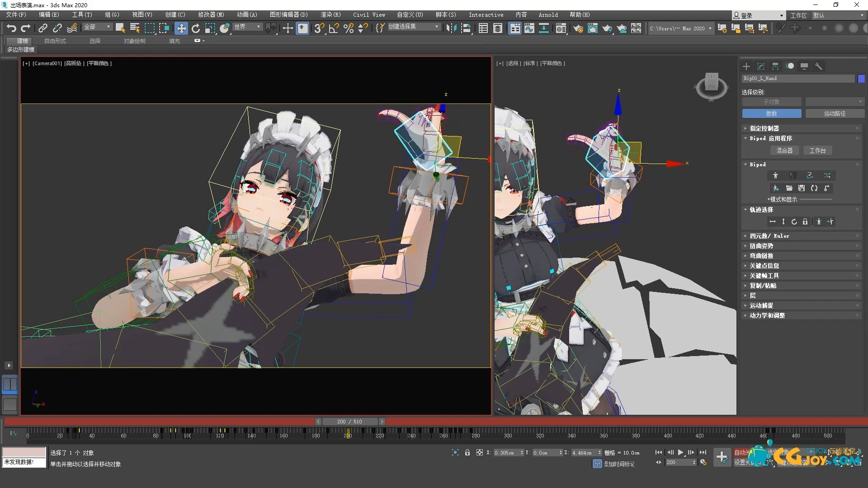The width and height of the screenshot is (868, 488).
Task: Click the object color swatch beside Bip01_L_Hand
Action: [x=861, y=79]
